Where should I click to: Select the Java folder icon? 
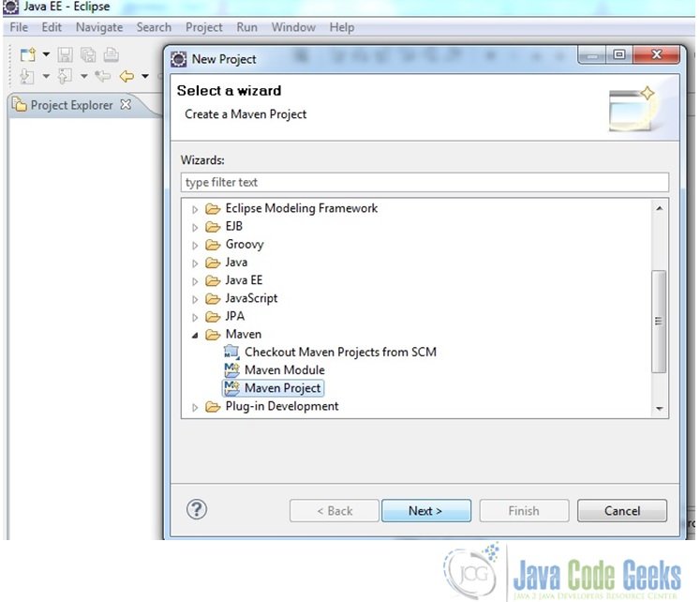point(213,263)
